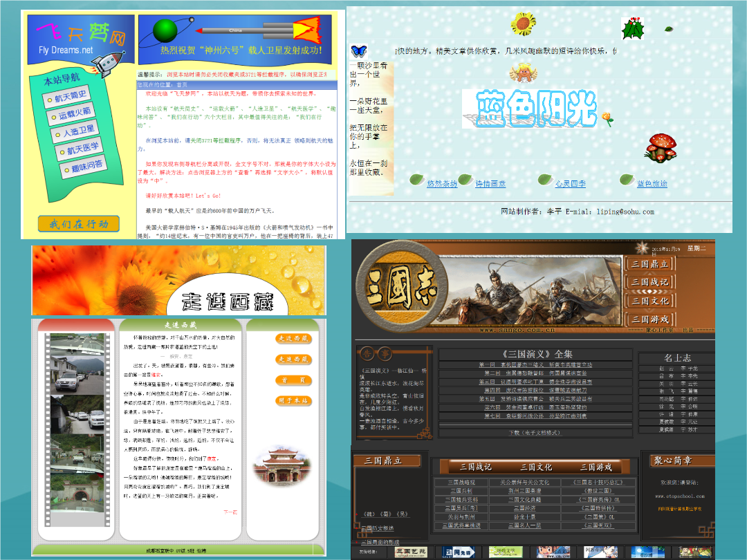Select 三国游戏 in the header navigation

tap(649, 319)
